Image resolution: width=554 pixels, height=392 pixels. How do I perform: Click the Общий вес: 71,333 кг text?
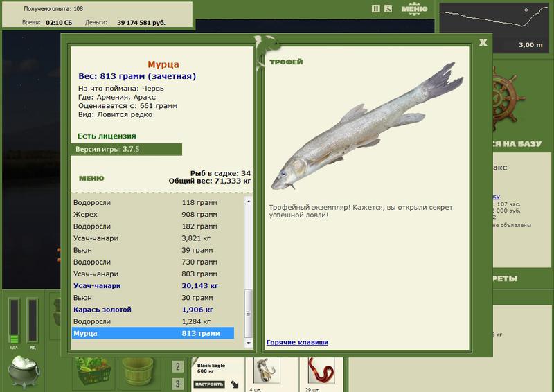pyautogui.click(x=210, y=181)
